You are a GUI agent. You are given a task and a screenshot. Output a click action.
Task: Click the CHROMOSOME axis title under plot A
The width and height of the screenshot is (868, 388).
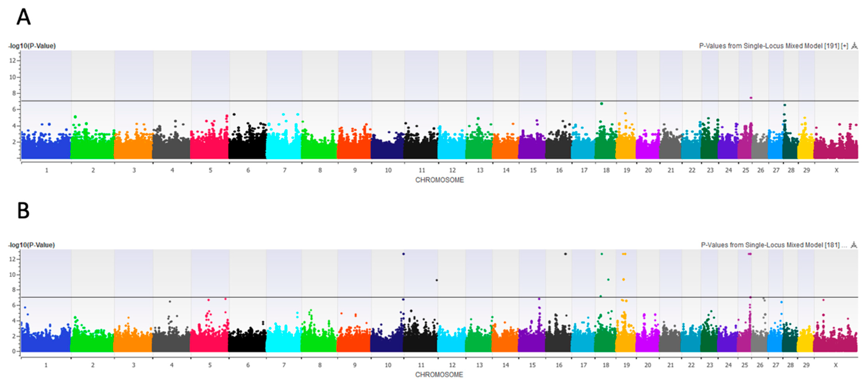point(439,180)
